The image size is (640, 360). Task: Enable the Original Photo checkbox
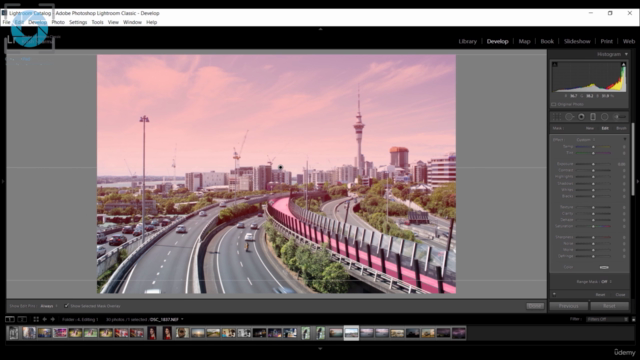click(x=554, y=104)
